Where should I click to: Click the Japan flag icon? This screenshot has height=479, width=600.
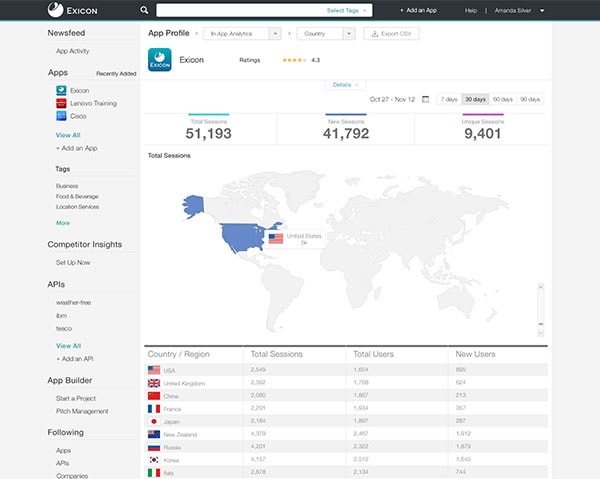pos(154,420)
